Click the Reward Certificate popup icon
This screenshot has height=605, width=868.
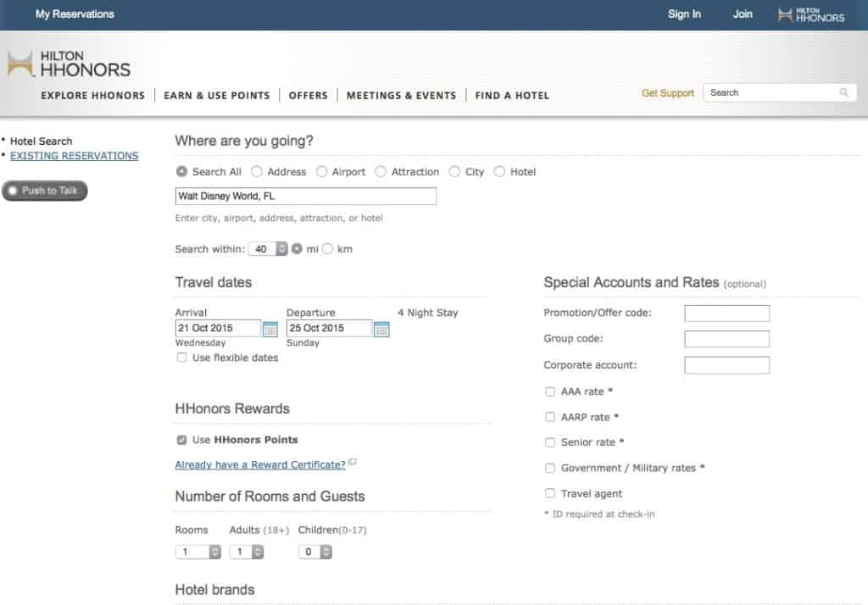pyautogui.click(x=352, y=462)
